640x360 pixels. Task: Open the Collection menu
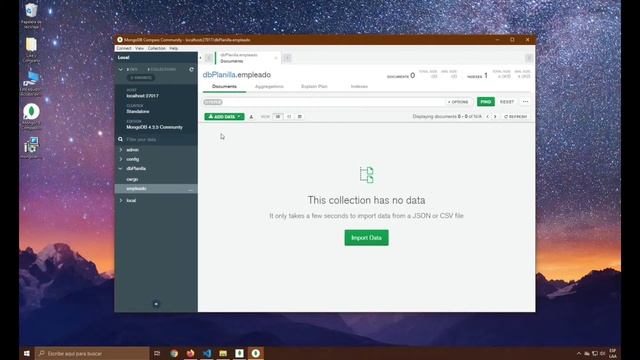point(157,48)
